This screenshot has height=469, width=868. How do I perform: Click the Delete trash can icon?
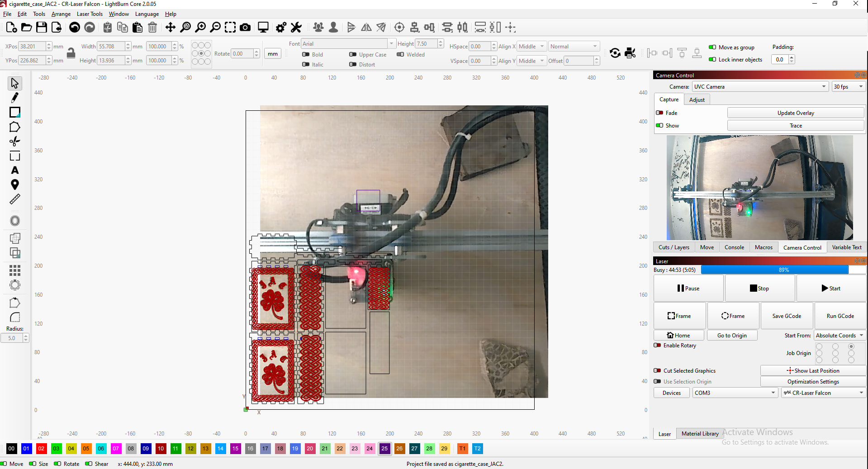[x=152, y=28]
